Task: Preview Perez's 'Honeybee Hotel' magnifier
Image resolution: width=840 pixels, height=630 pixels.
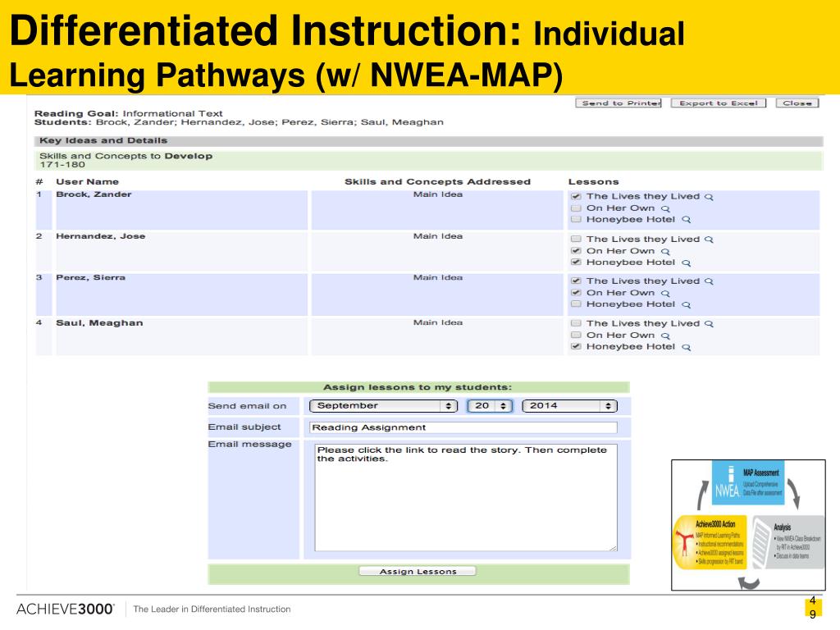Action: (x=687, y=305)
